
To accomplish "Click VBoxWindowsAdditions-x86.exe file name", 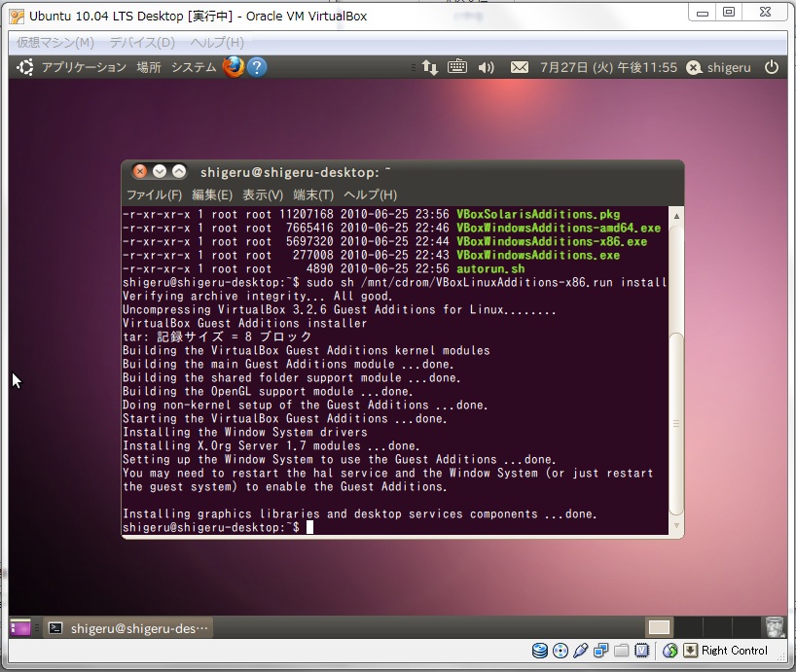I will point(552,241).
